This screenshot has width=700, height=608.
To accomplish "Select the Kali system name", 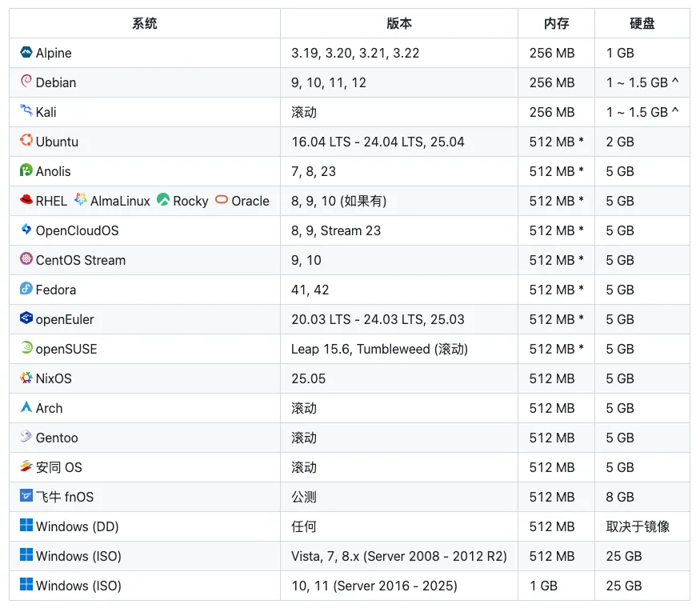I will click(x=46, y=112).
